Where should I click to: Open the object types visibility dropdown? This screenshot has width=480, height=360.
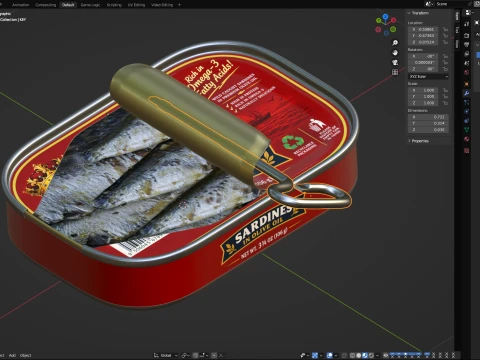305,355
